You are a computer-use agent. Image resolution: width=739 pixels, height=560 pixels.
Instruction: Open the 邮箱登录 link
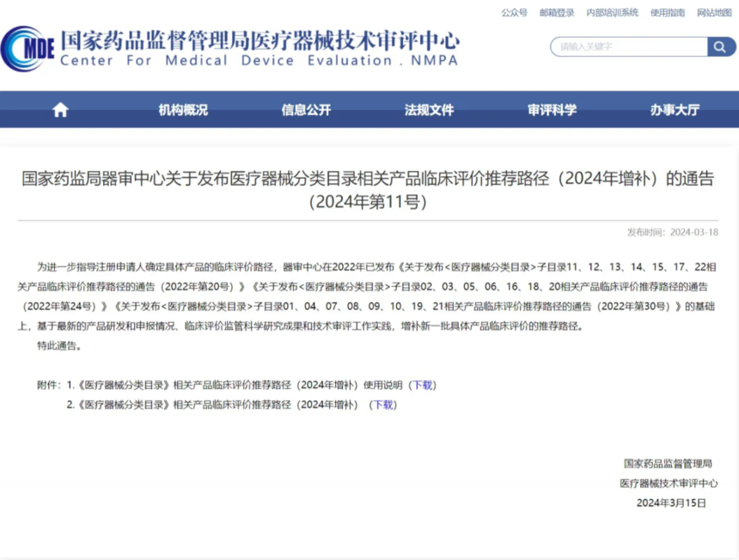pyautogui.click(x=557, y=13)
